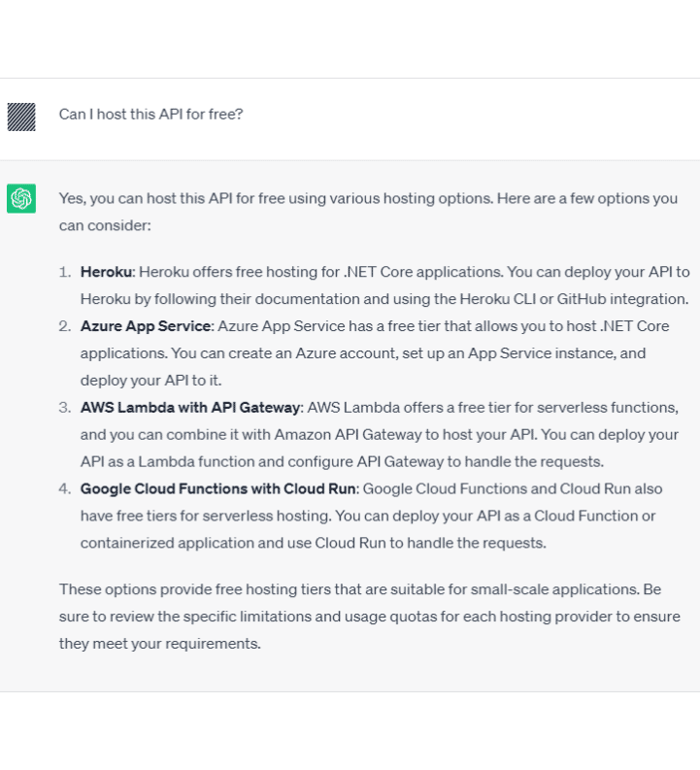Click bold "Google Cloud Functions with Cloud Run" heading

(x=219, y=488)
